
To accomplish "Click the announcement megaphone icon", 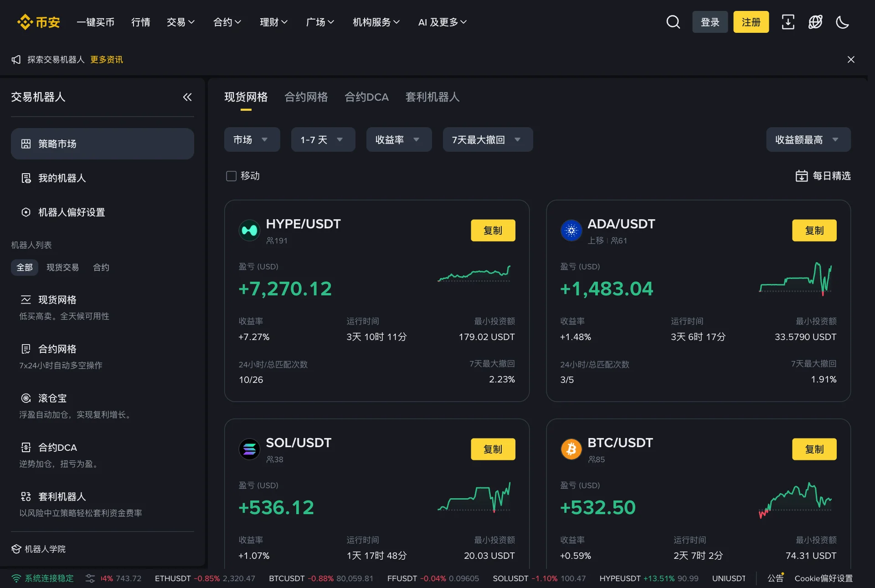I will pyautogui.click(x=16, y=60).
